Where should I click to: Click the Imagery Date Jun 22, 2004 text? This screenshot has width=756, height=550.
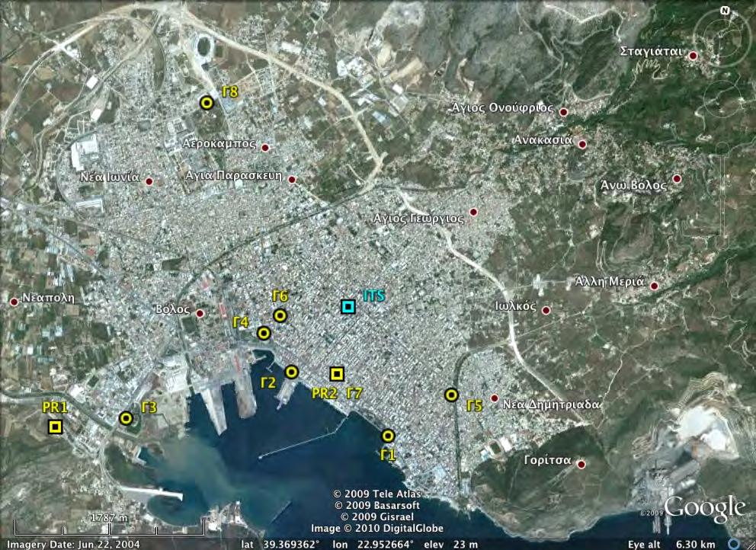coord(73,545)
